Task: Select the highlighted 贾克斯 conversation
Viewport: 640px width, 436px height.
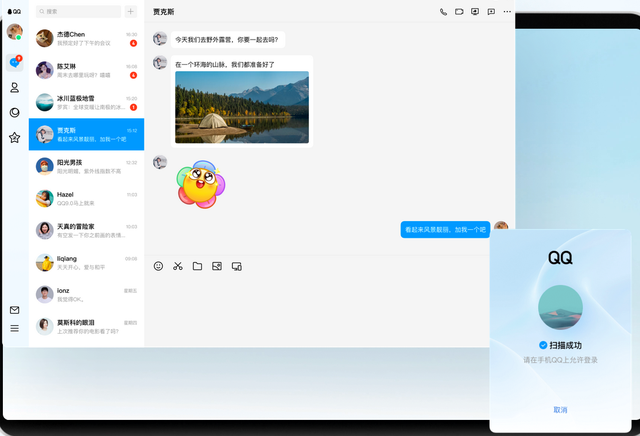Action: (87, 134)
